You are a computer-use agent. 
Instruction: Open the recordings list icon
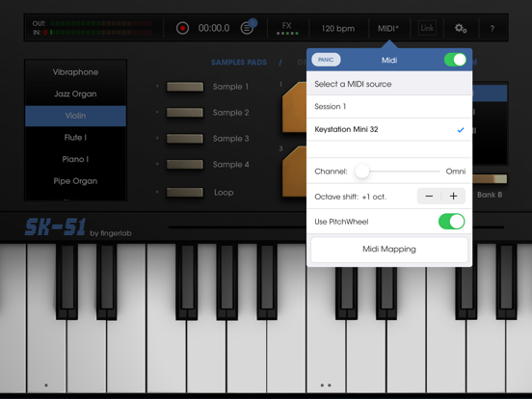248,28
